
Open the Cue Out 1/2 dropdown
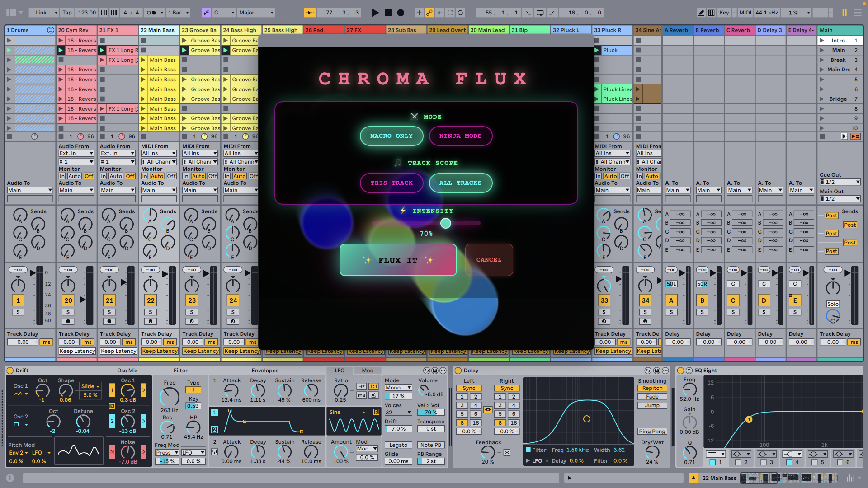pyautogui.click(x=840, y=182)
